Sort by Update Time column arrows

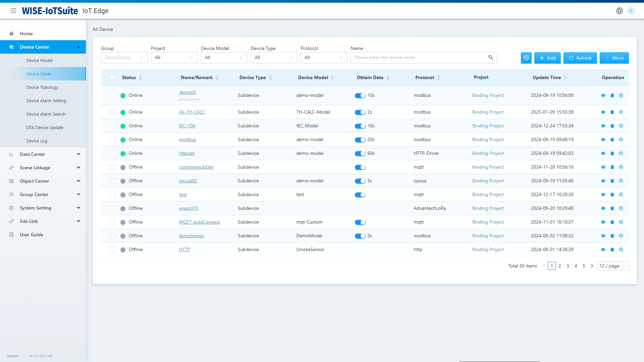pyautogui.click(x=566, y=77)
